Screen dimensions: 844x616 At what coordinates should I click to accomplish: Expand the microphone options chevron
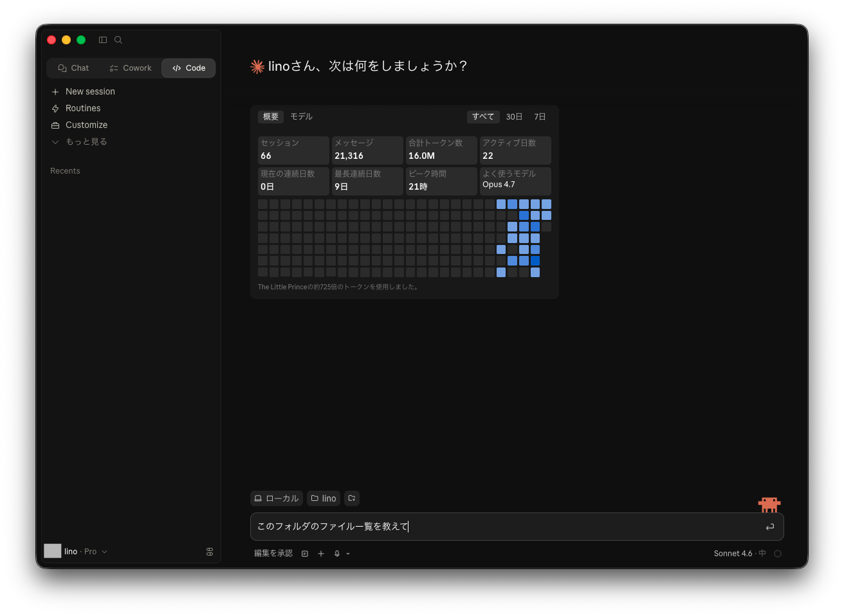(348, 554)
